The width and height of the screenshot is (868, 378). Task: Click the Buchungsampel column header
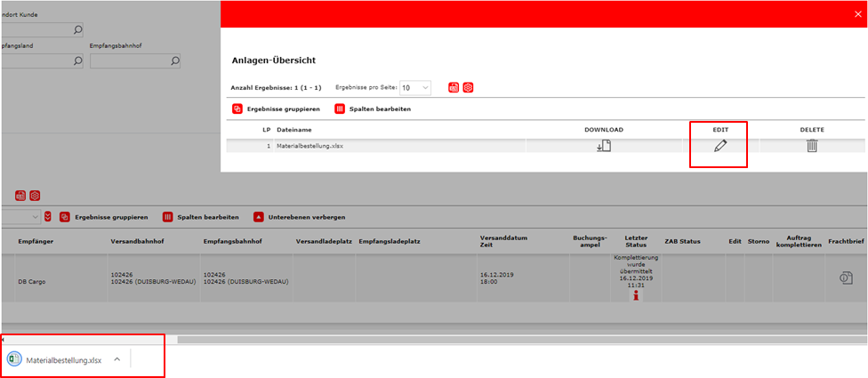pyautogui.click(x=590, y=241)
